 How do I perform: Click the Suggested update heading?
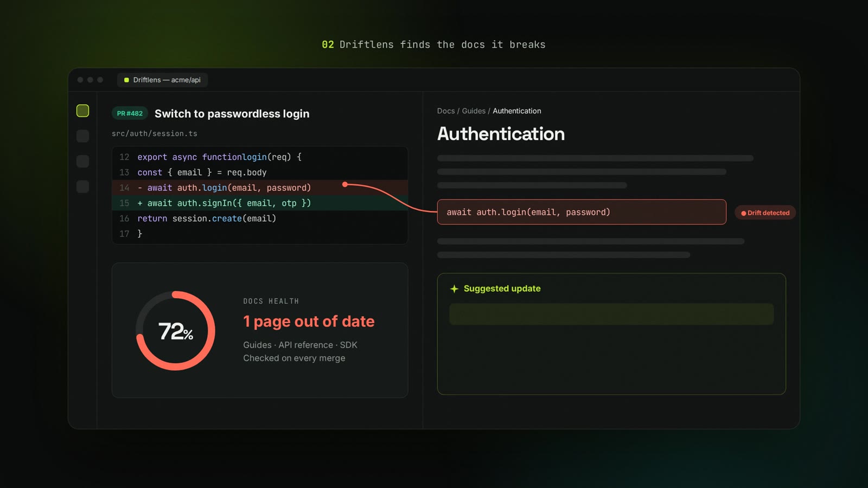pyautogui.click(x=502, y=288)
